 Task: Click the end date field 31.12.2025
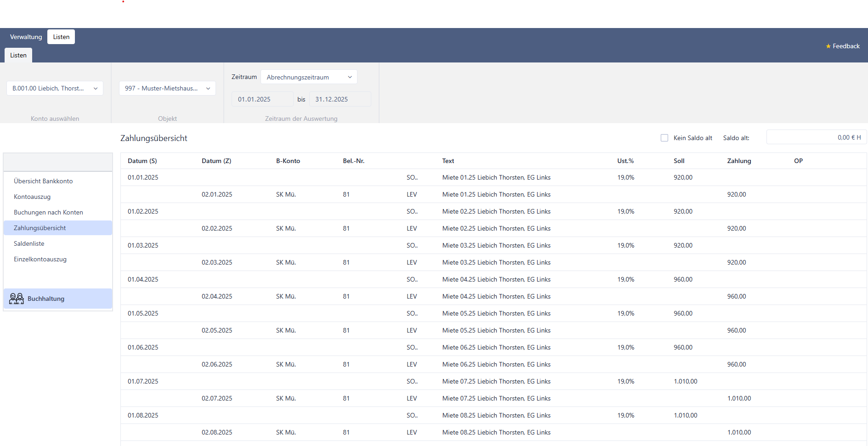click(x=340, y=99)
